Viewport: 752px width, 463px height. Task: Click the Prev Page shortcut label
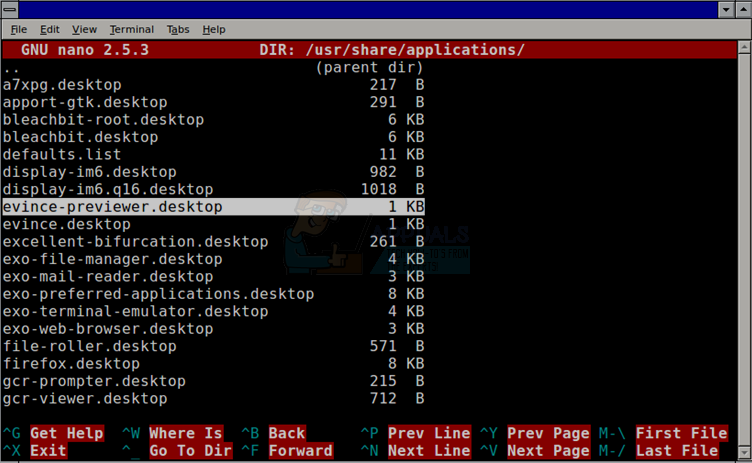pos(548,433)
